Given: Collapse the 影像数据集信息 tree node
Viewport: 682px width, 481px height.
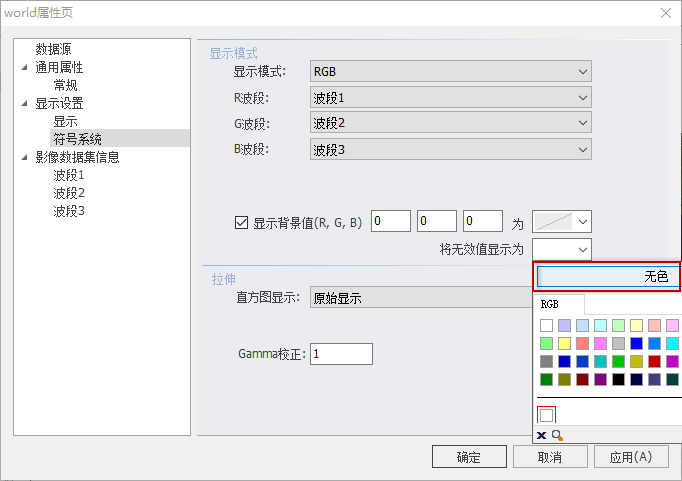Looking at the screenshot, I should (24, 157).
